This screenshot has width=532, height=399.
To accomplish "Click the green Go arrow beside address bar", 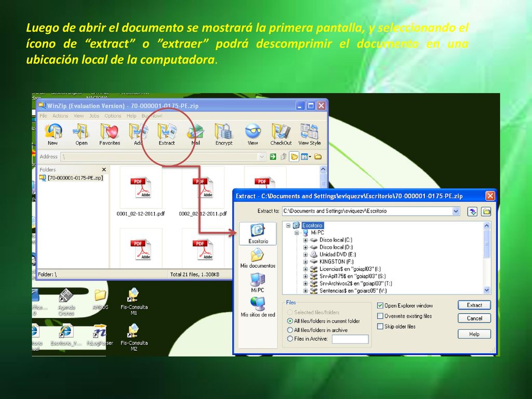I will pos(273,156).
